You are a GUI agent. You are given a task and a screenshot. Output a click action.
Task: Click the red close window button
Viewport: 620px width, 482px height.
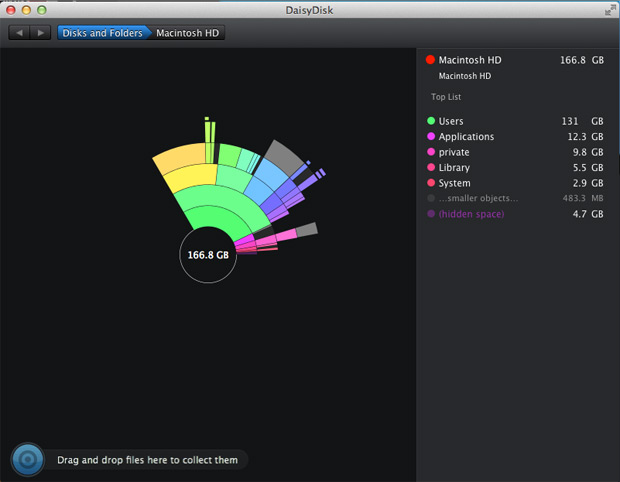[x=11, y=10]
